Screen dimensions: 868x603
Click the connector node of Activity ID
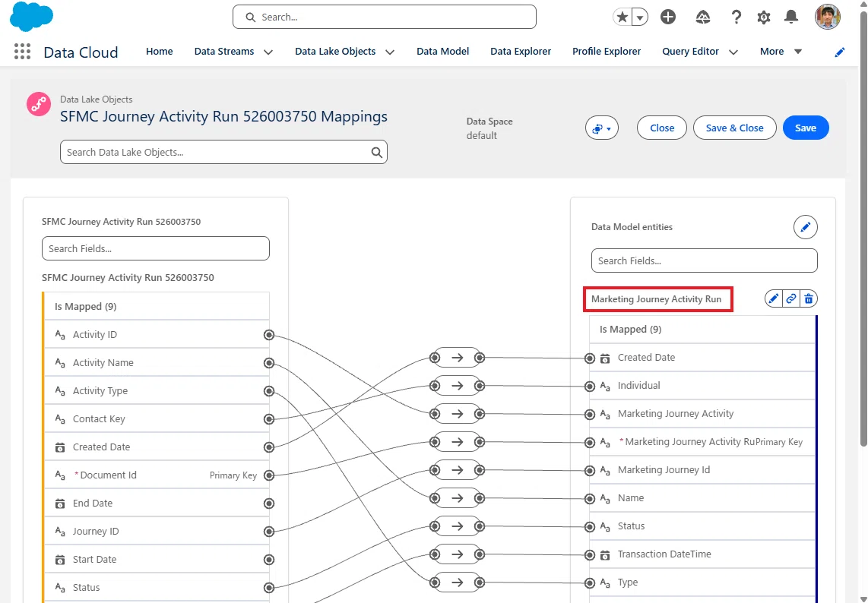tap(269, 335)
